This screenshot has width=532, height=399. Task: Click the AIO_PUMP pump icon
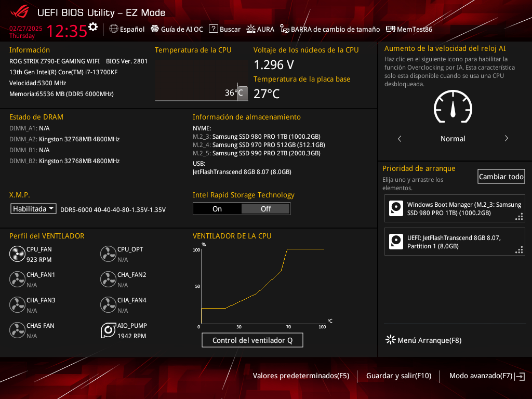pyautogui.click(x=108, y=330)
